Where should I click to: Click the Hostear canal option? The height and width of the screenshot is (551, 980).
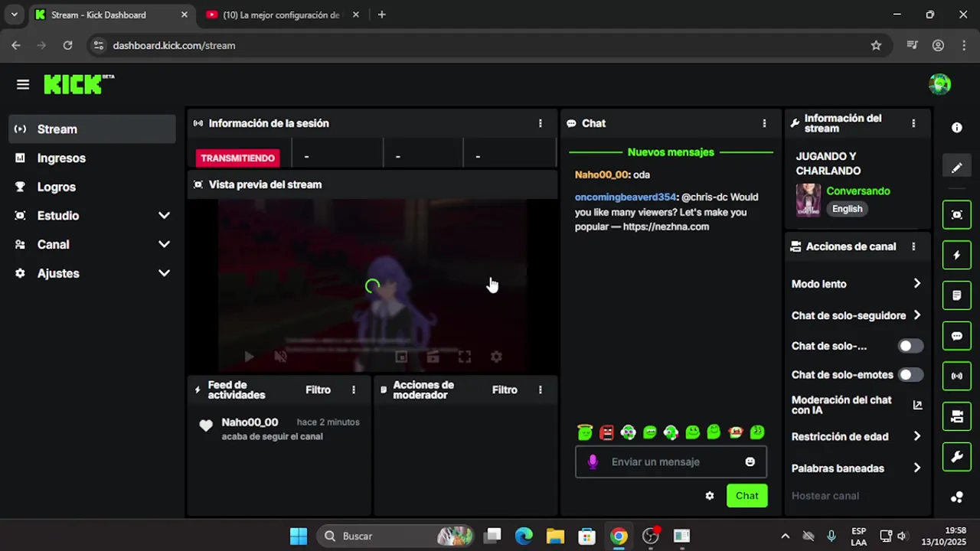point(825,496)
